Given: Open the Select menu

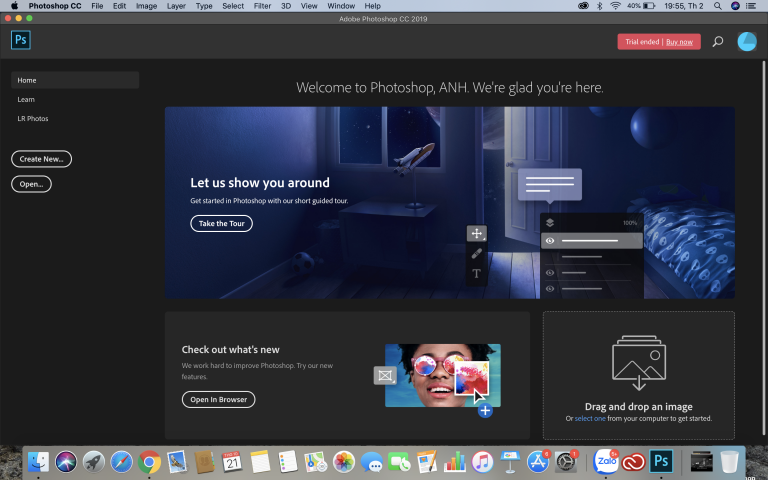Looking at the screenshot, I should coord(233,6).
